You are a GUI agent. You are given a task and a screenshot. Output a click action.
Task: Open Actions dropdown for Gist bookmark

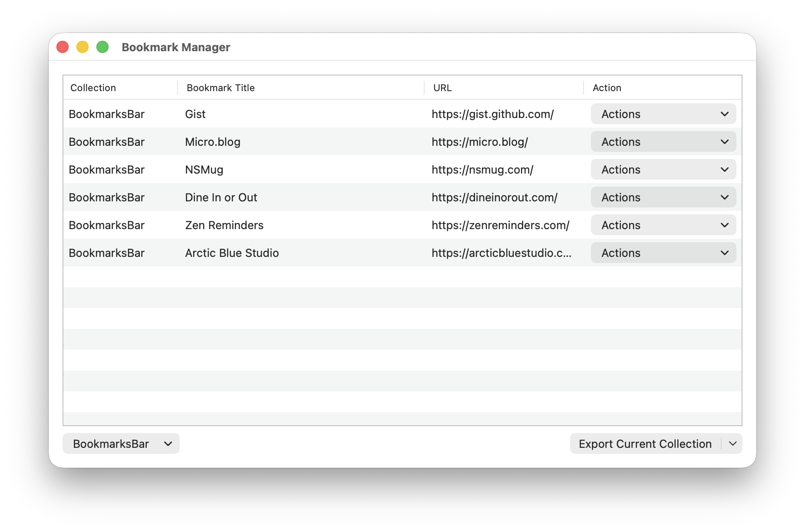pyautogui.click(x=663, y=114)
